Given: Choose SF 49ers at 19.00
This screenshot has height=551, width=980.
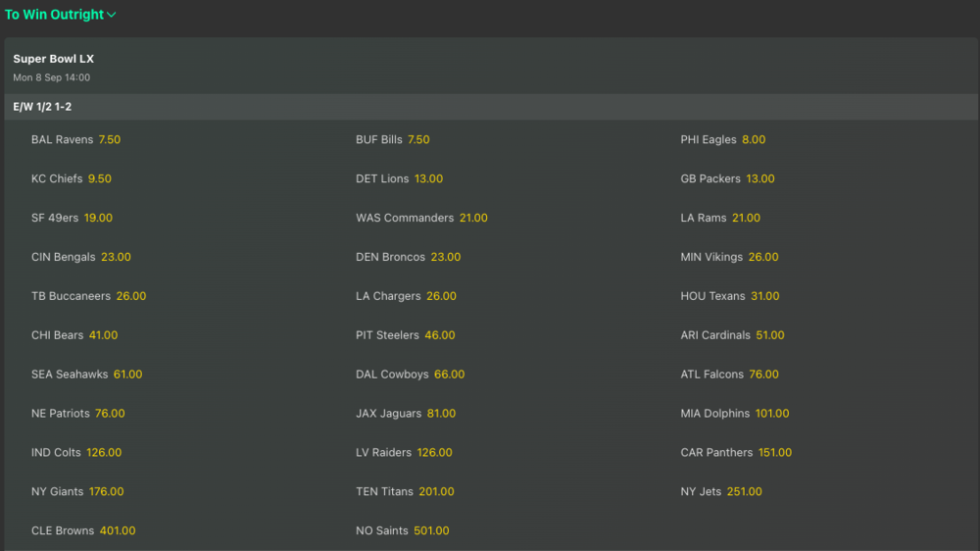Looking at the screenshot, I should (72, 218).
